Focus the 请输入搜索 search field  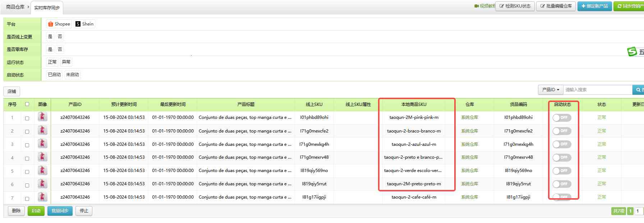(597, 90)
